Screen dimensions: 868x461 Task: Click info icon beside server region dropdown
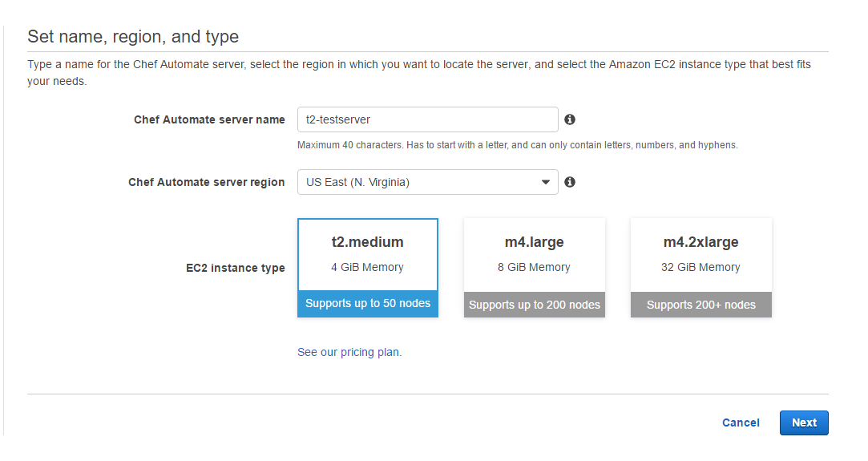pyautogui.click(x=570, y=182)
